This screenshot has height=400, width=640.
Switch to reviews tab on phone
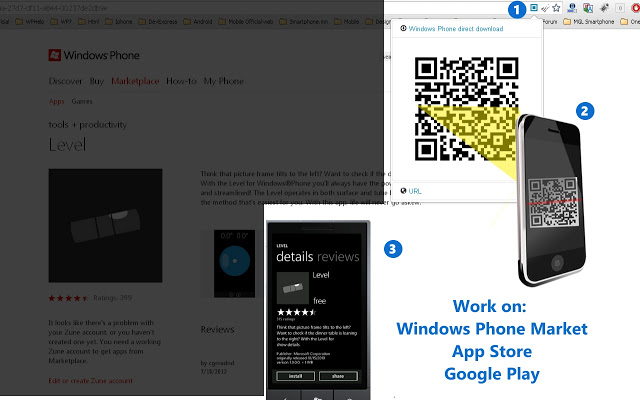[338, 256]
